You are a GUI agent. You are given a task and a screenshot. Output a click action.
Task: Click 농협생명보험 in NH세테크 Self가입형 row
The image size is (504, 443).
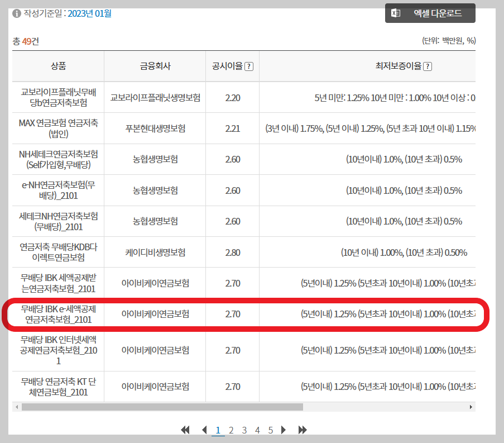pos(155,159)
